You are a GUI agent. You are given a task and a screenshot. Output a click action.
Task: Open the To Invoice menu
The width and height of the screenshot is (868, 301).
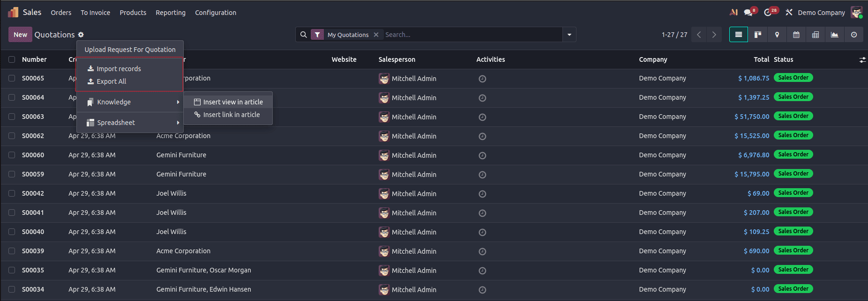[95, 13]
